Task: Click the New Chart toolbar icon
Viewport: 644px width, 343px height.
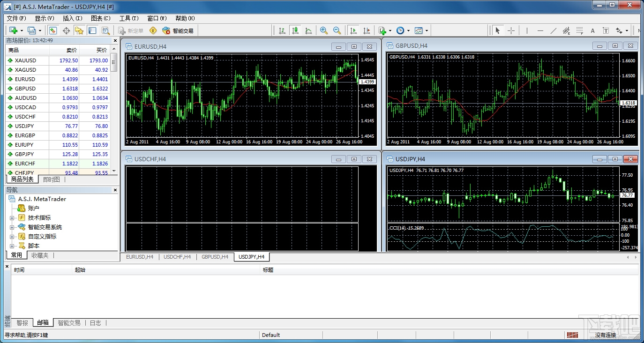Action: pos(13,30)
